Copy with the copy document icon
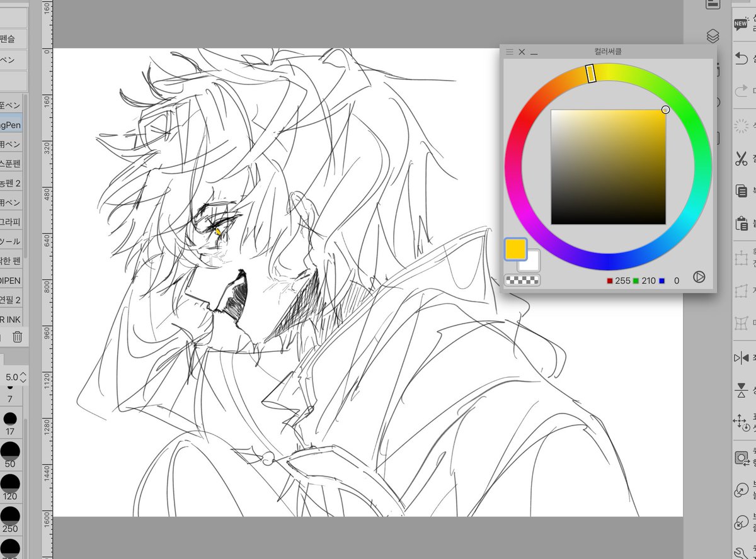This screenshot has width=756, height=559. point(742,191)
